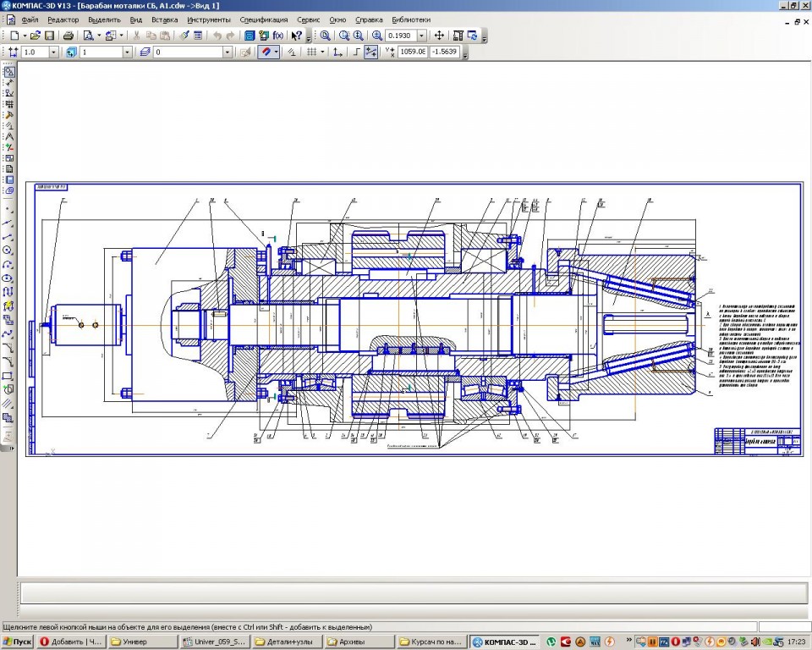The image size is (812, 650).
Task: Open the Спецификация menu
Action: click(x=264, y=19)
